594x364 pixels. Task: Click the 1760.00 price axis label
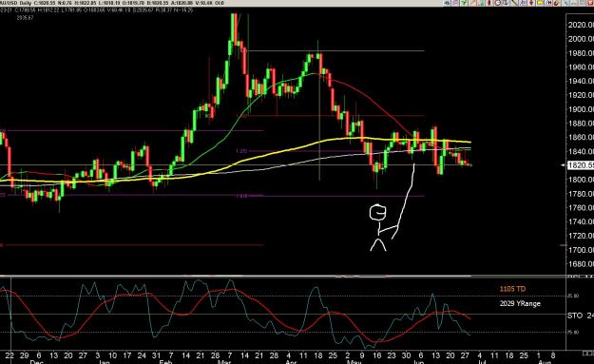click(581, 207)
